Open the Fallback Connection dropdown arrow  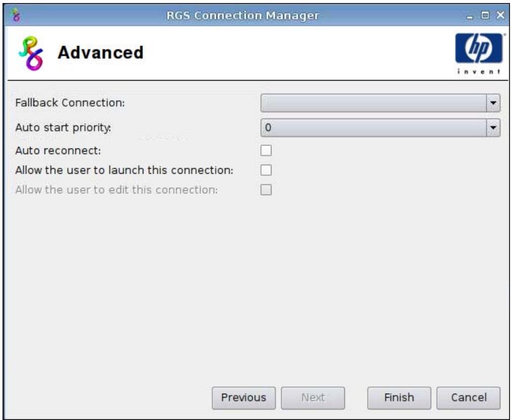click(x=493, y=103)
